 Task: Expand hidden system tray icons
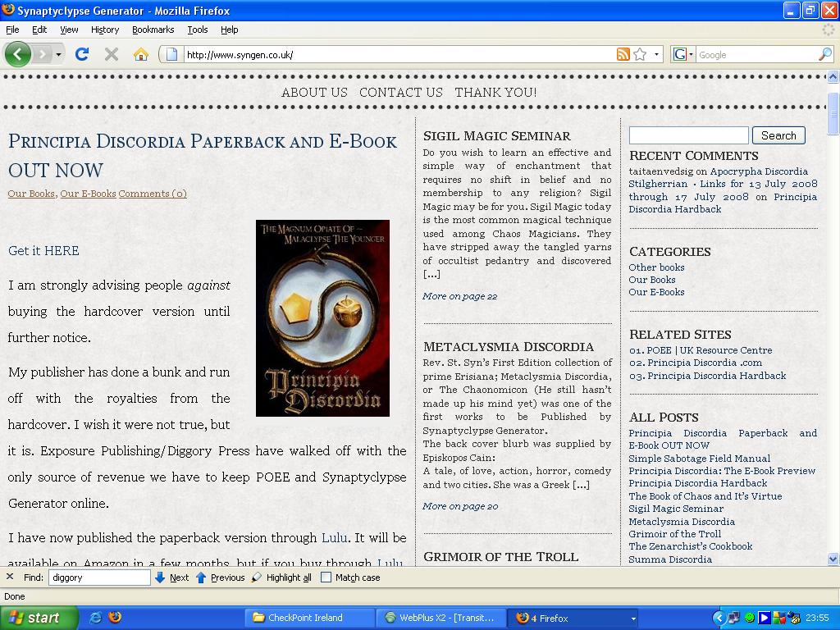point(719,618)
